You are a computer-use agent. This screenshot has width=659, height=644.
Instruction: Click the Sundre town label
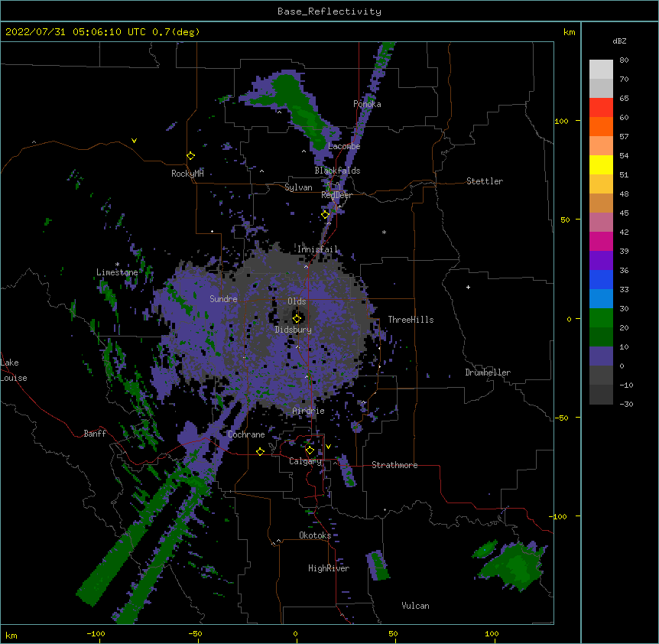point(223,299)
